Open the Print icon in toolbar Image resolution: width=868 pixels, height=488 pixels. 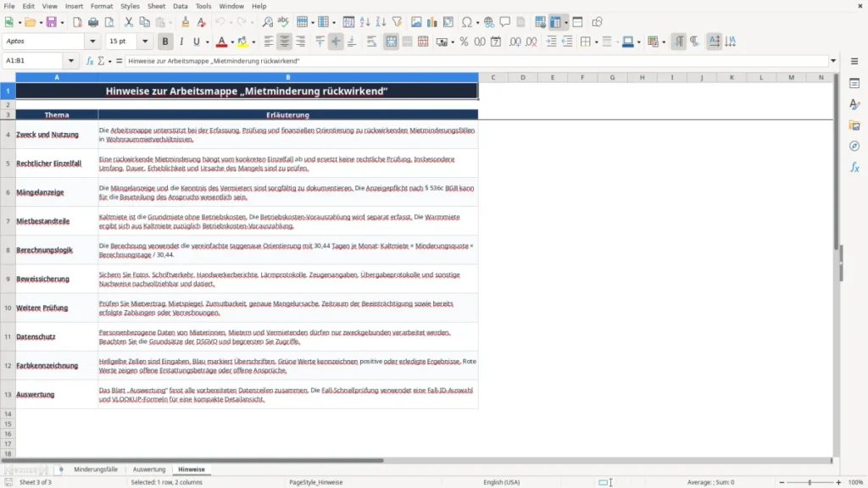click(x=93, y=22)
